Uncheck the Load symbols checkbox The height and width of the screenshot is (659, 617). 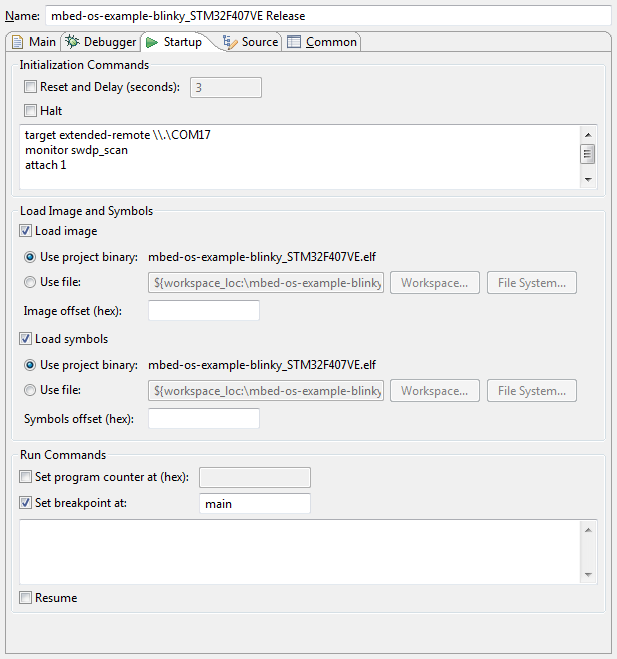pos(25,339)
